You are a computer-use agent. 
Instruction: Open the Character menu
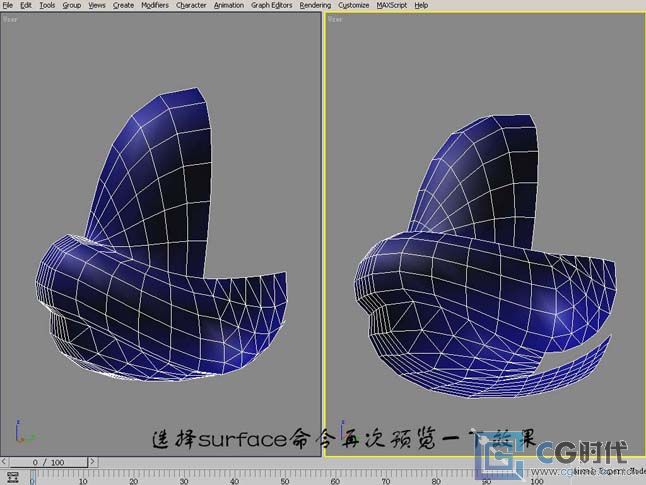[191, 5]
